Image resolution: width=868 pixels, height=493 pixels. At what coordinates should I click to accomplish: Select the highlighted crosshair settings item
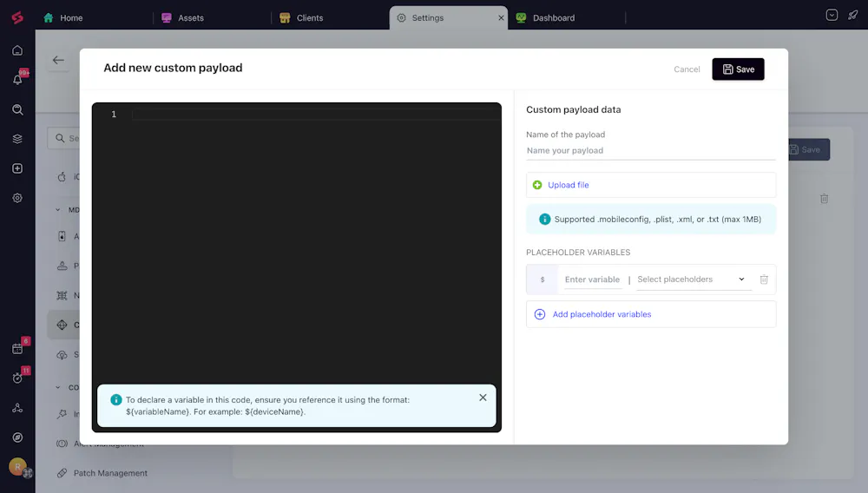point(62,325)
